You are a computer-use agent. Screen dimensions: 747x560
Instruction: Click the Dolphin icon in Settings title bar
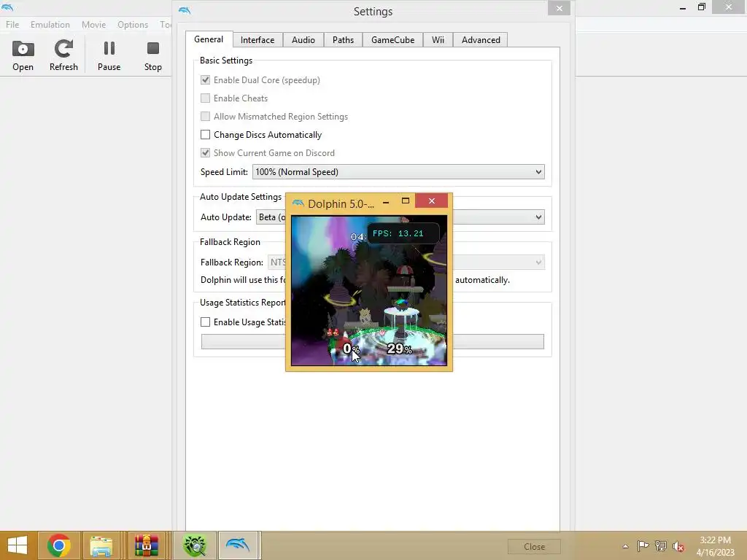pyautogui.click(x=185, y=10)
